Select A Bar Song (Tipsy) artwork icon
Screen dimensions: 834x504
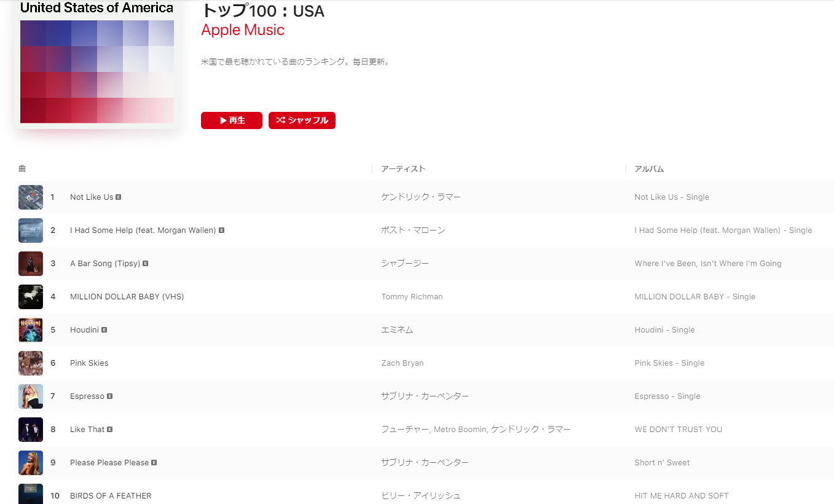(31, 264)
